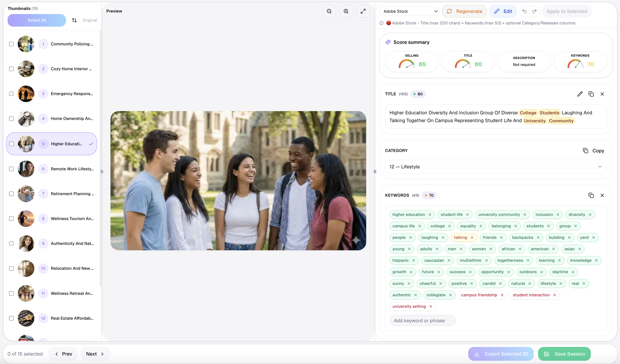Zoom in the preview image
Viewport: 620px width, 364px height.
click(x=346, y=11)
